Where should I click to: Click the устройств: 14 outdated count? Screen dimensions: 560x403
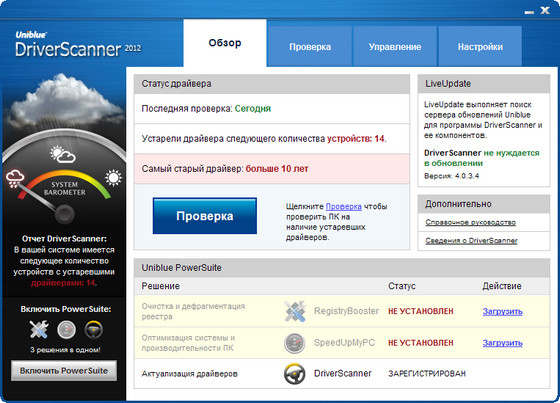[356, 139]
